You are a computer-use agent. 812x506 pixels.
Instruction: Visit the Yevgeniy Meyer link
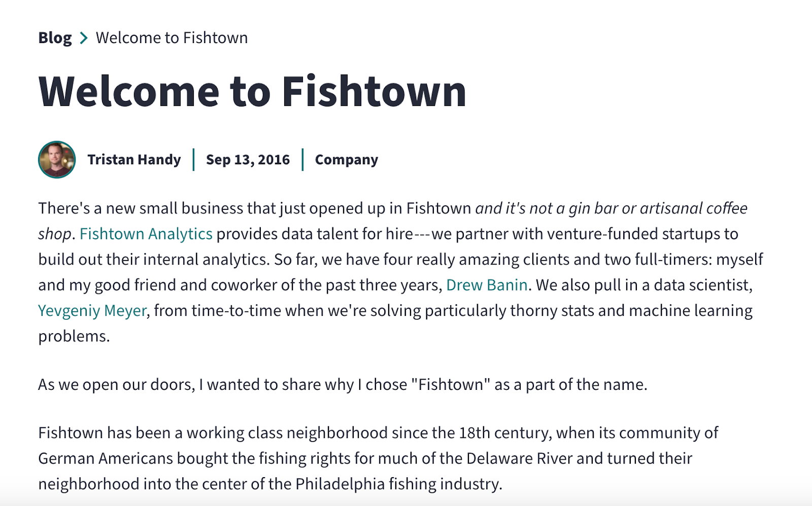92,310
